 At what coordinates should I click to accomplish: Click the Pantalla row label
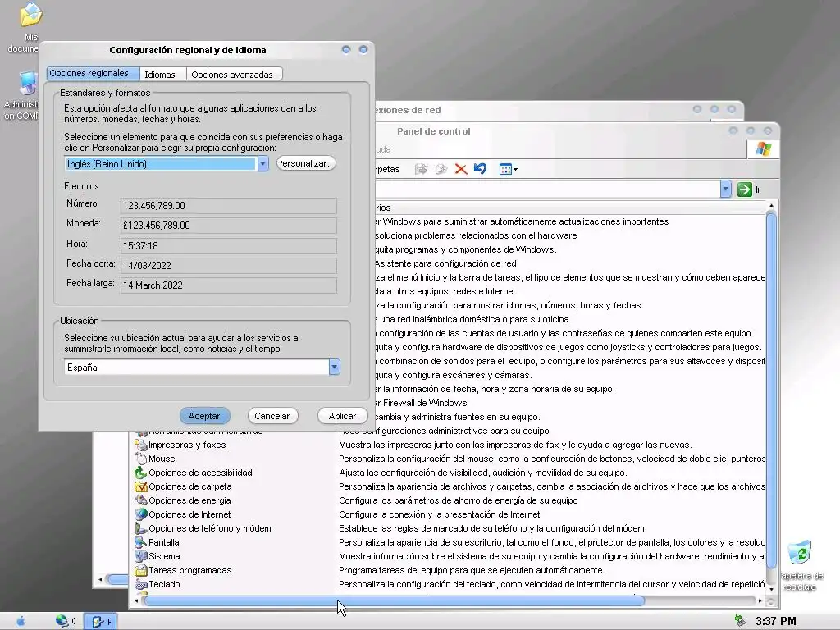pyautogui.click(x=164, y=542)
